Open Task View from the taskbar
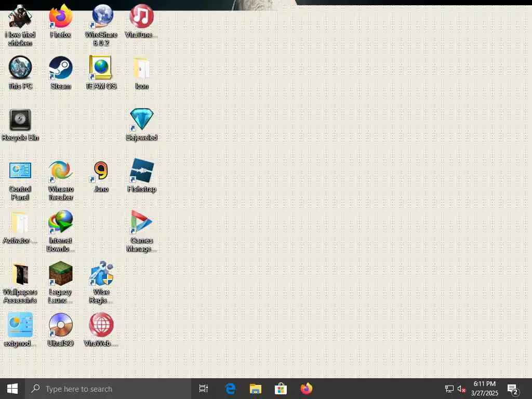 click(x=204, y=389)
